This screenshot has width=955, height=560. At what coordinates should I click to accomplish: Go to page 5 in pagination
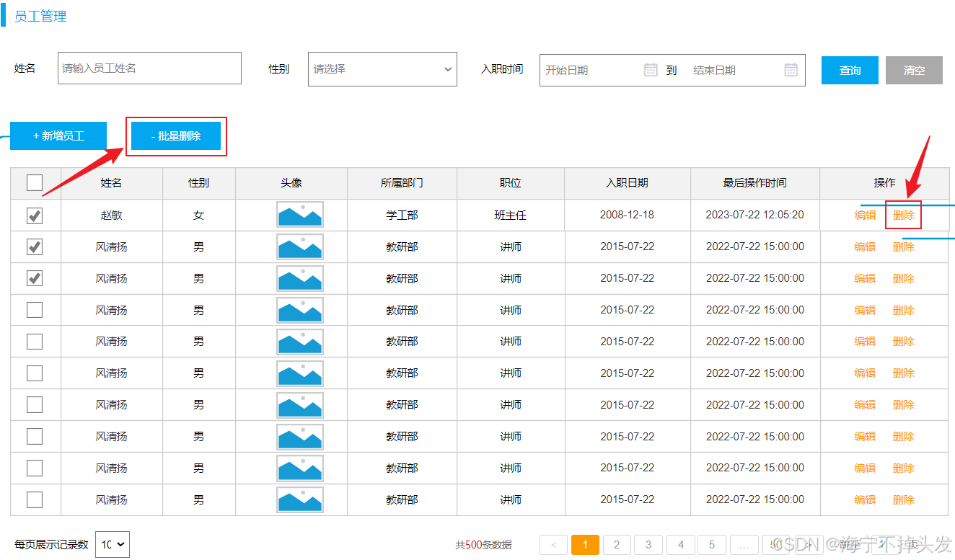pyautogui.click(x=712, y=545)
